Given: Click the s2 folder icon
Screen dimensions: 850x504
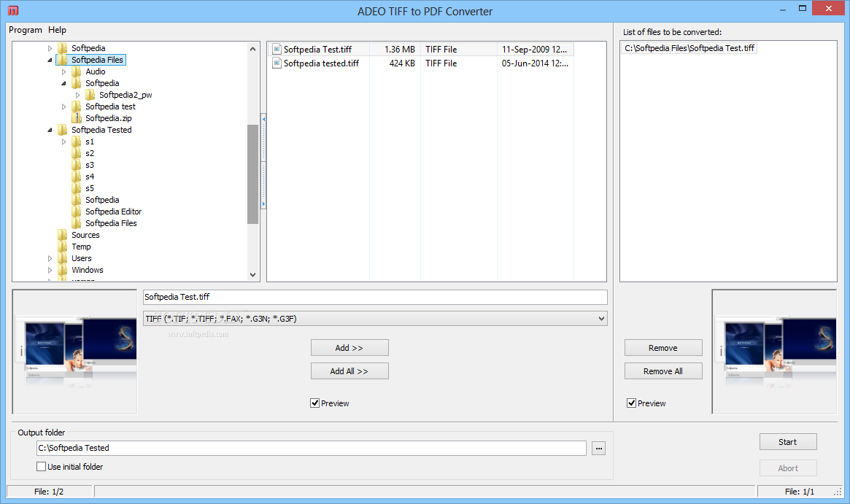Looking at the screenshot, I should click(77, 153).
